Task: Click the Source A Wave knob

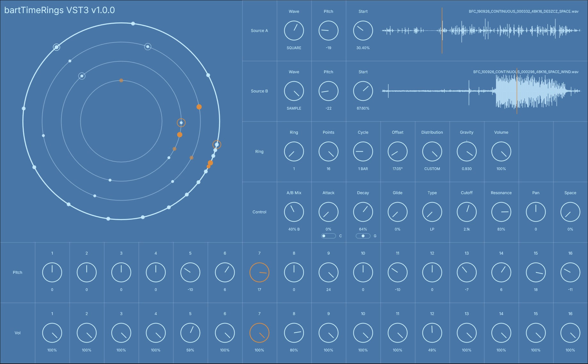Action: (x=294, y=31)
